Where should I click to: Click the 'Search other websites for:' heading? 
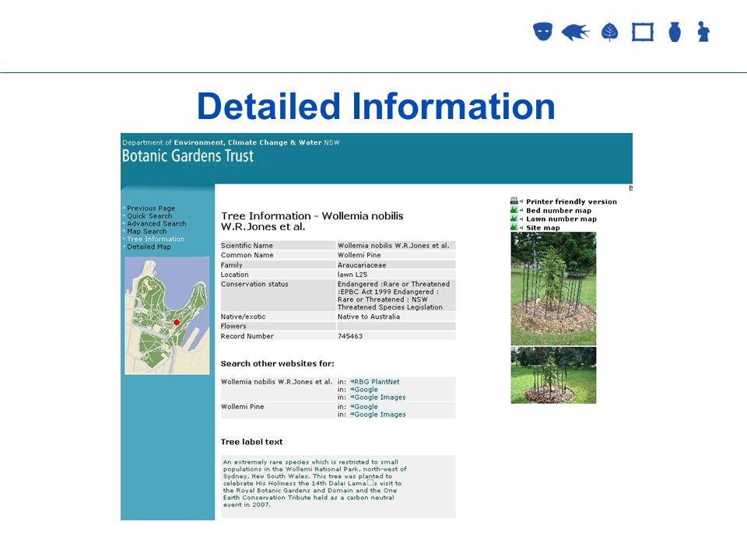tap(277, 364)
